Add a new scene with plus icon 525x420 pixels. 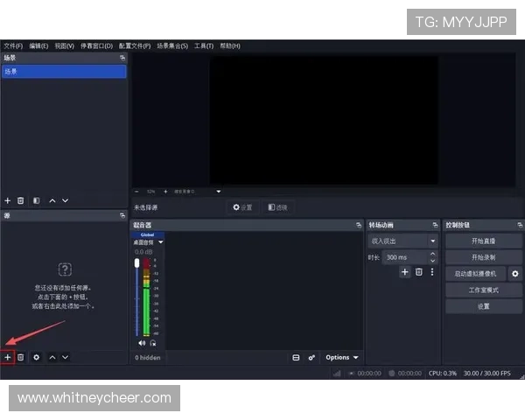coord(8,200)
